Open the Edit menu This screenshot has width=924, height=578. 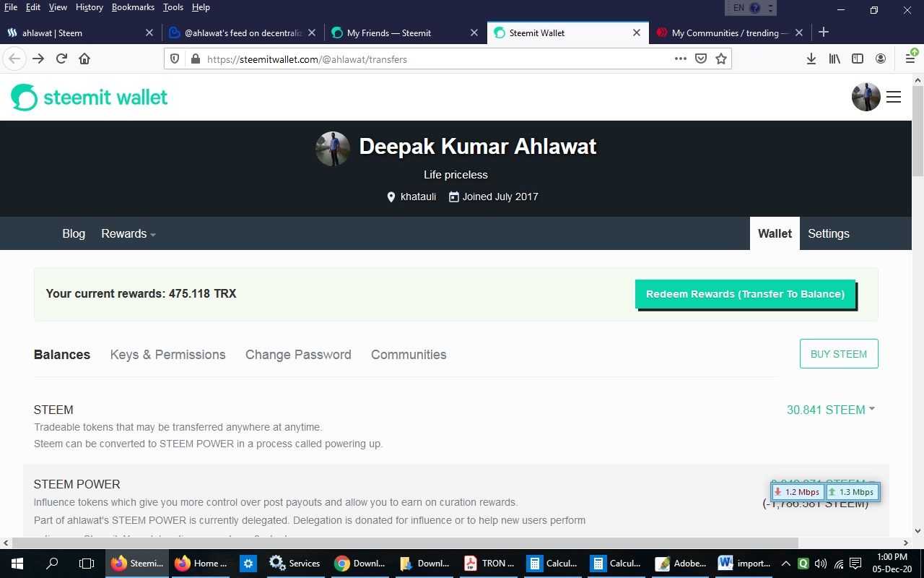(33, 7)
